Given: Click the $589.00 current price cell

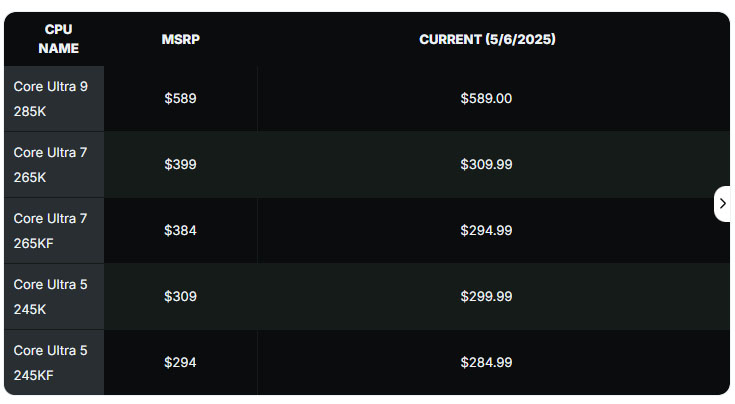Looking at the screenshot, I should point(486,98).
